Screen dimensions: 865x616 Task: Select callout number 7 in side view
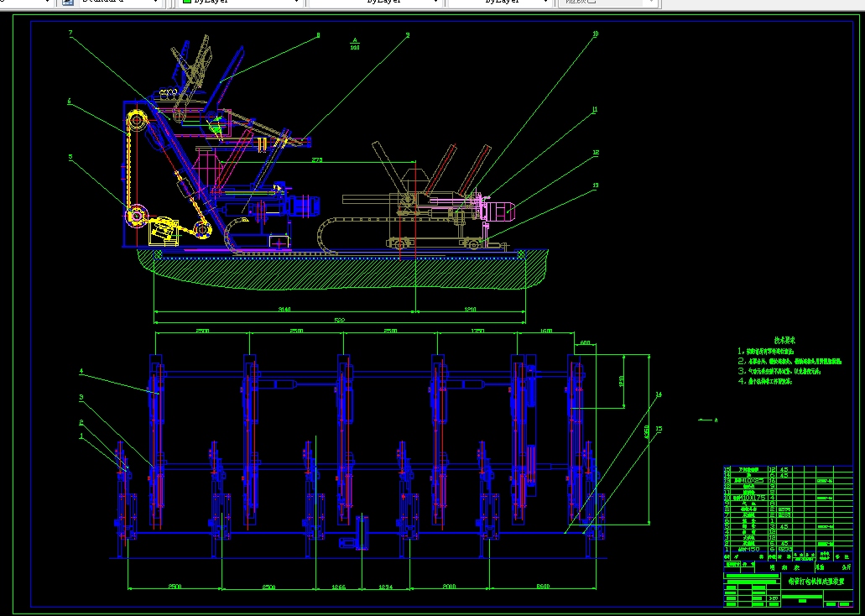(x=70, y=34)
